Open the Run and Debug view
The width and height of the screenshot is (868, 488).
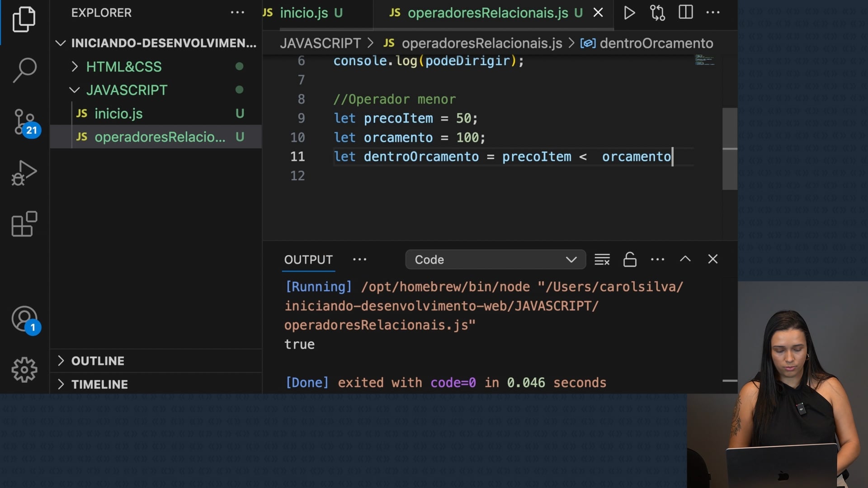click(24, 173)
